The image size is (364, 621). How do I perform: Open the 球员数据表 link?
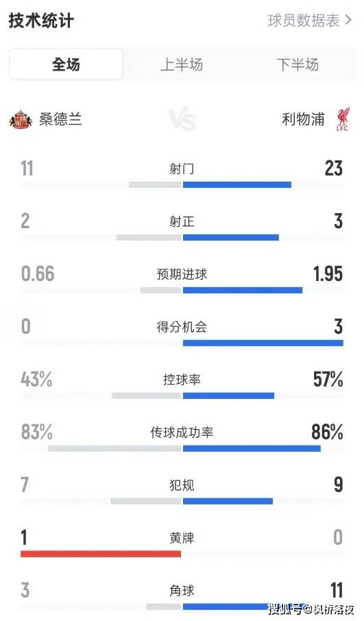click(304, 21)
